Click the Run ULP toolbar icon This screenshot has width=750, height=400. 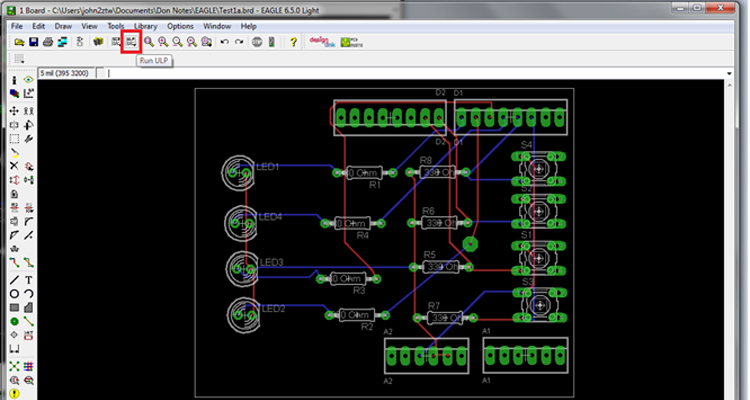(x=131, y=42)
